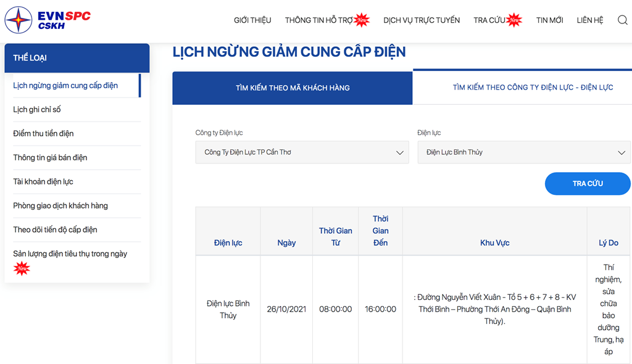Click the EVNSPC CSKH logo
This screenshot has height=364, width=632.
[48, 20]
